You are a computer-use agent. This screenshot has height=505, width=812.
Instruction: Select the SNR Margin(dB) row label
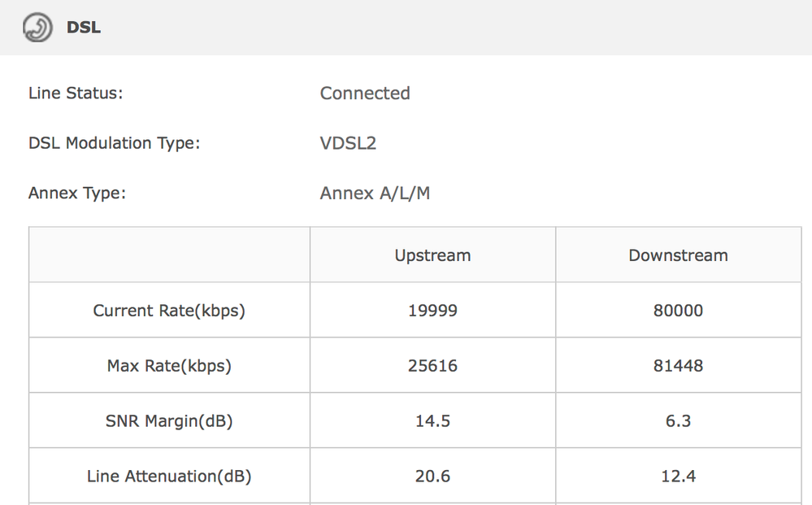169,421
